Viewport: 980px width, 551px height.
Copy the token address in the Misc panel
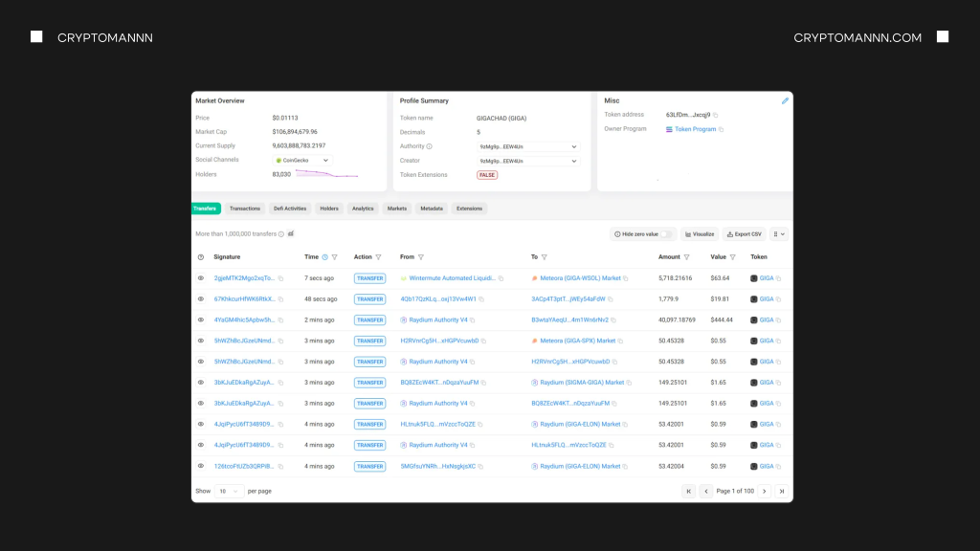(x=716, y=115)
